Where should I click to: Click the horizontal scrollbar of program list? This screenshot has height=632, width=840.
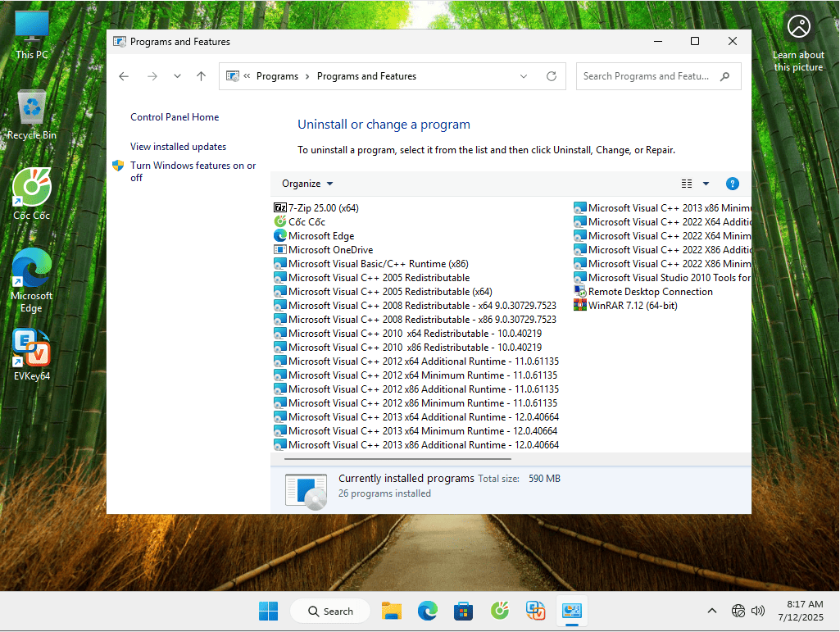[397, 459]
